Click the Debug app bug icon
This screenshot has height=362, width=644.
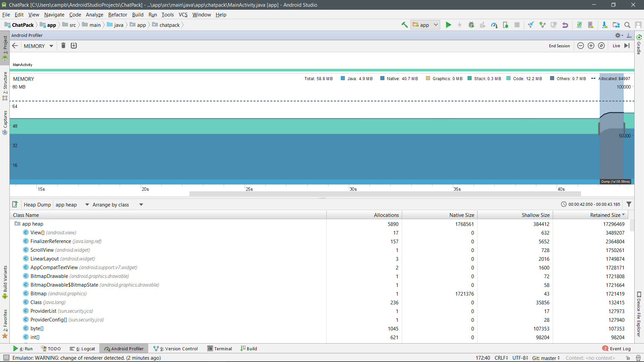click(x=471, y=25)
